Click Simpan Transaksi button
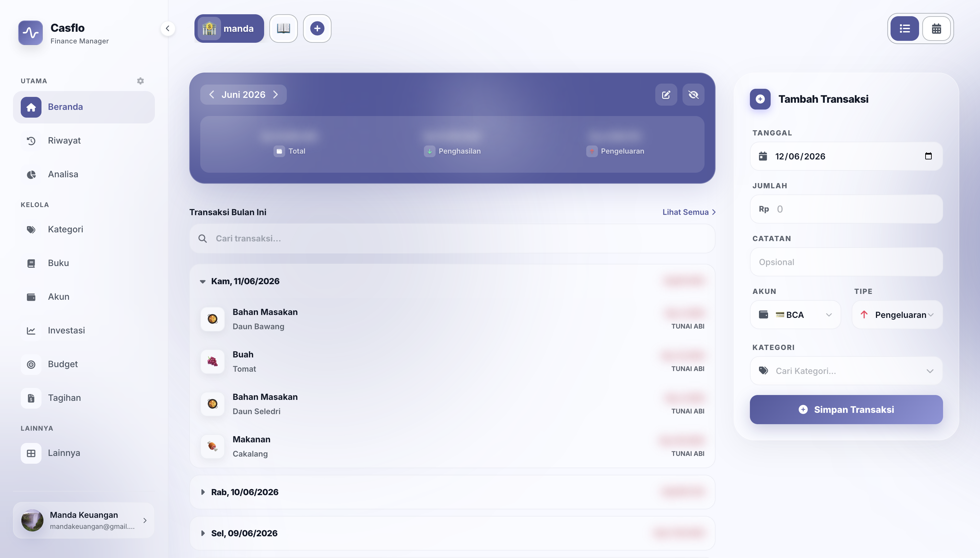This screenshot has height=558, width=980. (846, 410)
